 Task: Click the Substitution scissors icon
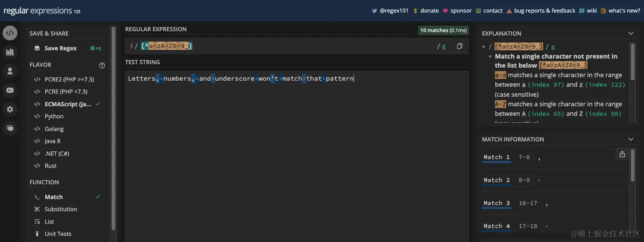pos(37,209)
